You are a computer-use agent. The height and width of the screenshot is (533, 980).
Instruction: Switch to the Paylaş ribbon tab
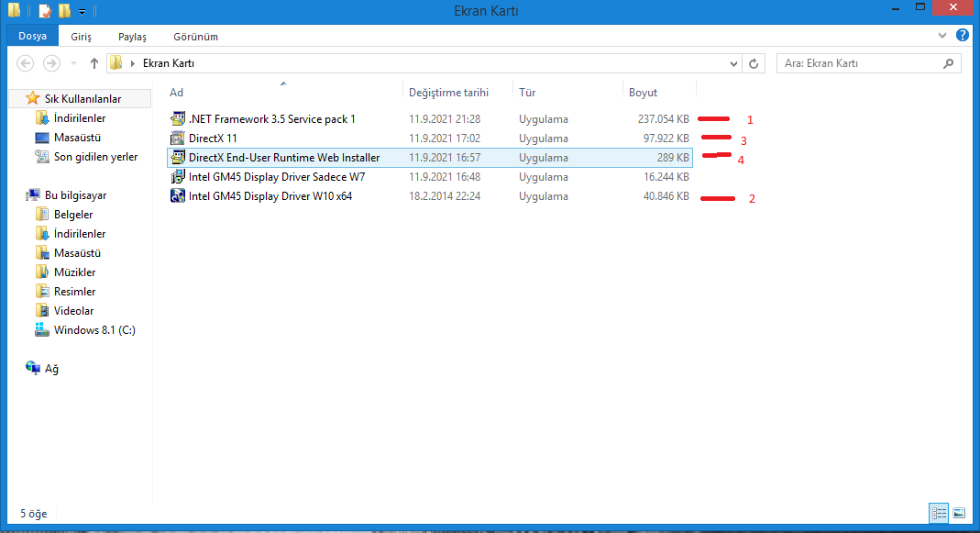132,37
